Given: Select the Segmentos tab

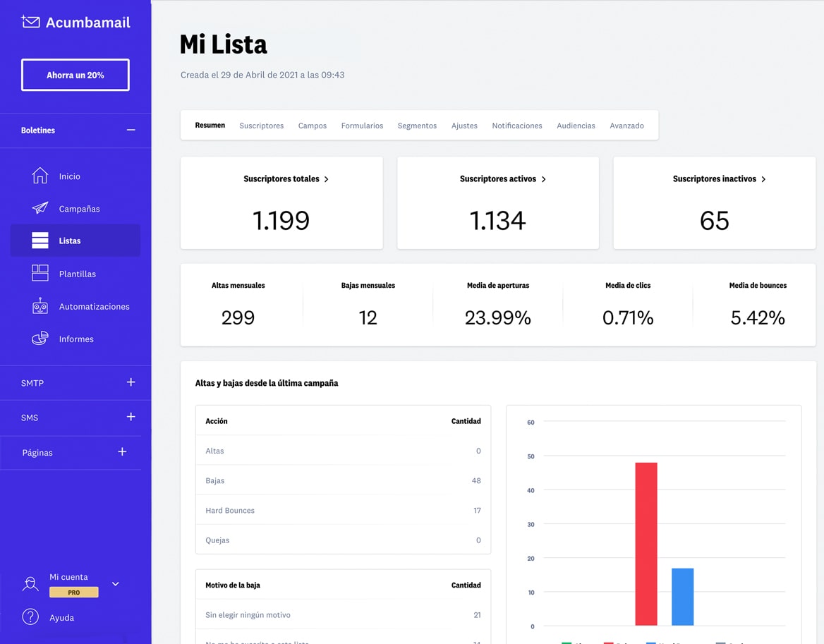Looking at the screenshot, I should pyautogui.click(x=417, y=125).
